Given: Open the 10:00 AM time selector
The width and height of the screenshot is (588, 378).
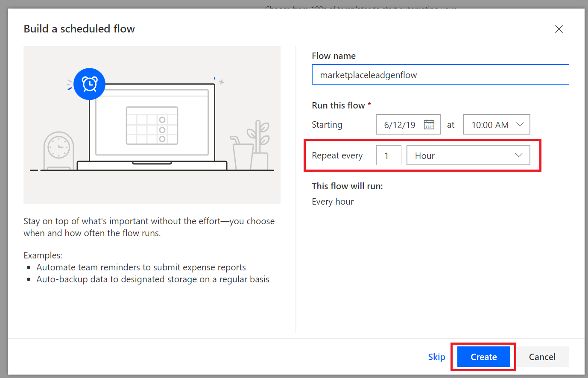Looking at the screenshot, I should coord(491,124).
